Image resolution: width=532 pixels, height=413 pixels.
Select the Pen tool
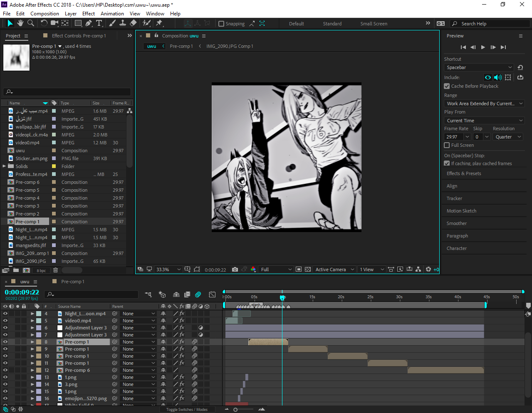pyautogui.click(x=88, y=23)
